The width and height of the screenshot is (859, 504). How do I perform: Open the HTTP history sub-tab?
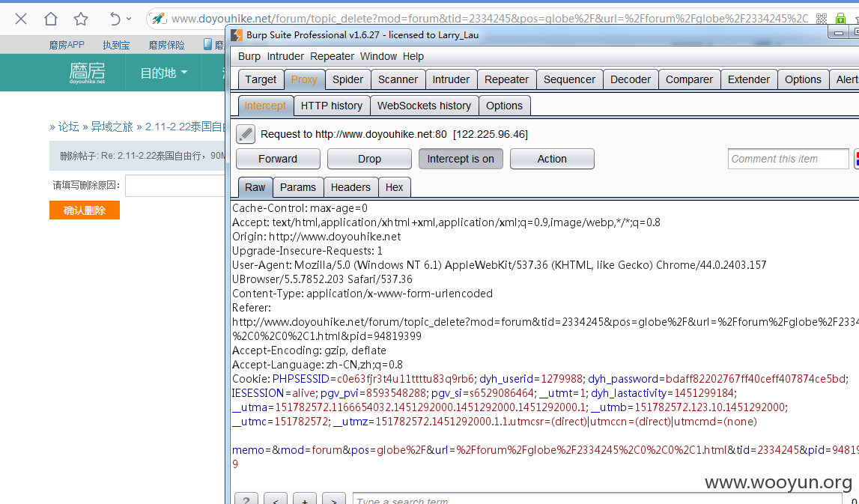[x=332, y=106]
